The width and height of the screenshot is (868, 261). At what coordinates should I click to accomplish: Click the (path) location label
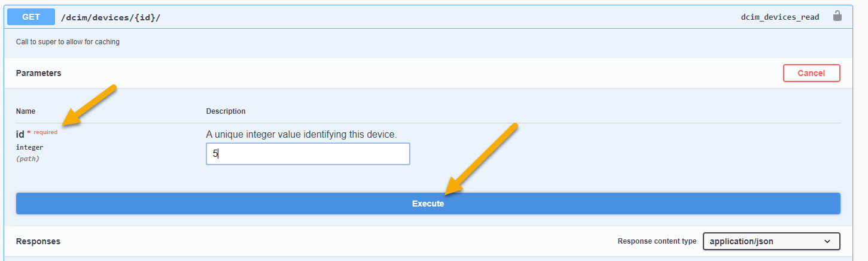coord(28,159)
